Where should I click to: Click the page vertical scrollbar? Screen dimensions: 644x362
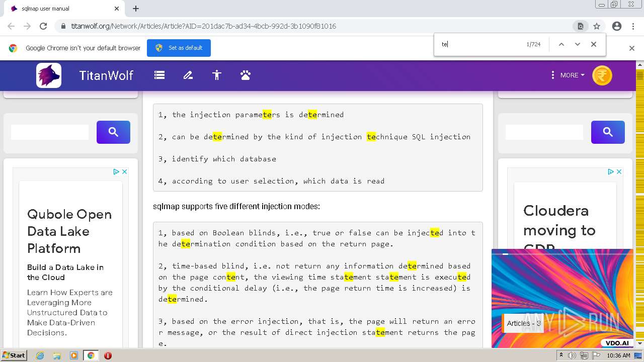640,204
